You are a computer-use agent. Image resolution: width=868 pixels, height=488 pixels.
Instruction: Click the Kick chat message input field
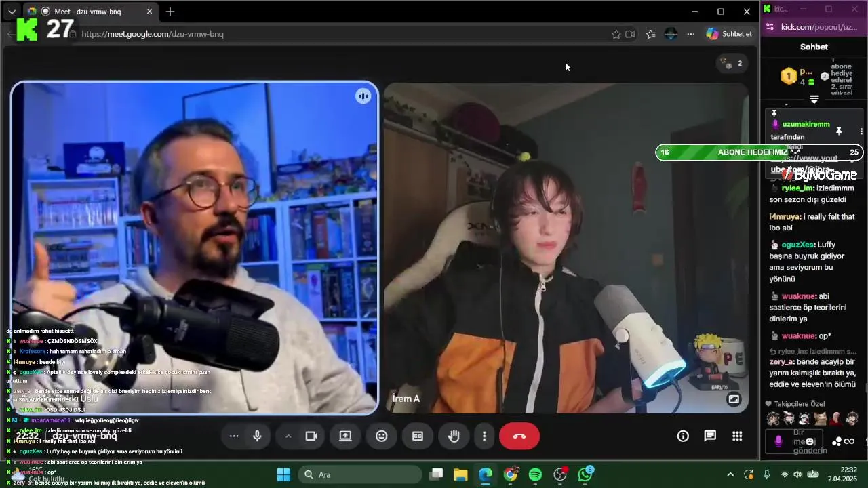pos(795,441)
